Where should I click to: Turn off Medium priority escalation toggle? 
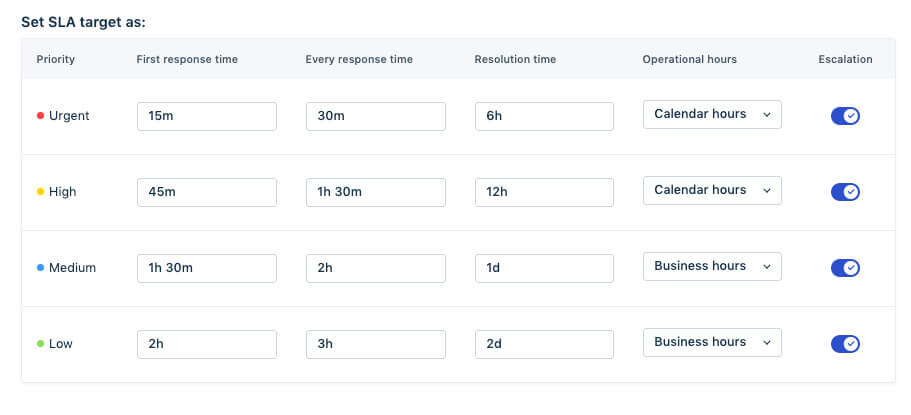click(x=845, y=268)
